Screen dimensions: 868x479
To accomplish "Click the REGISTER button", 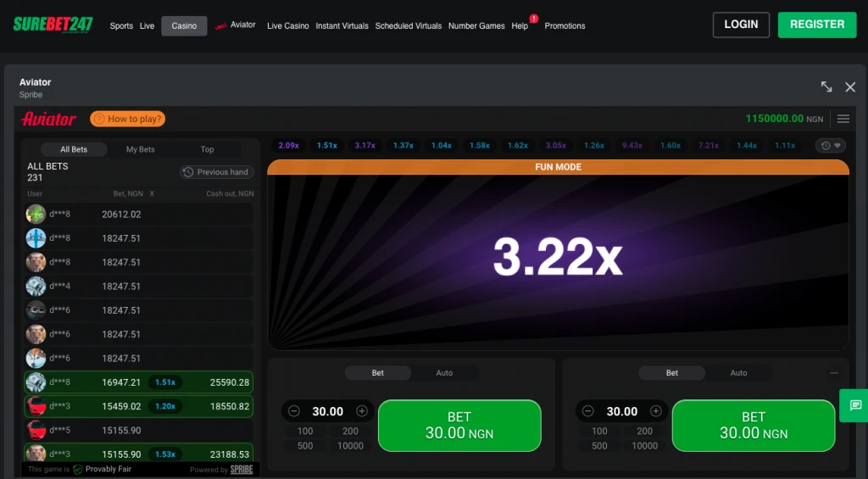I will 816,25.
